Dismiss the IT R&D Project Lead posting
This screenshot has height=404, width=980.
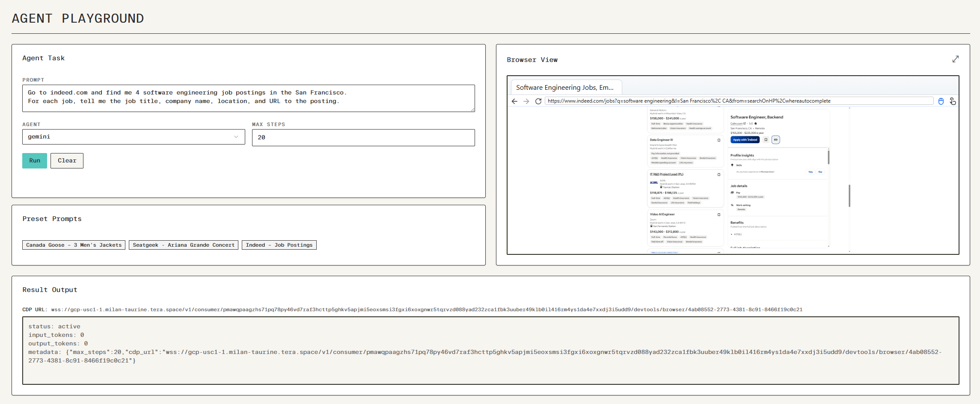coord(719,174)
